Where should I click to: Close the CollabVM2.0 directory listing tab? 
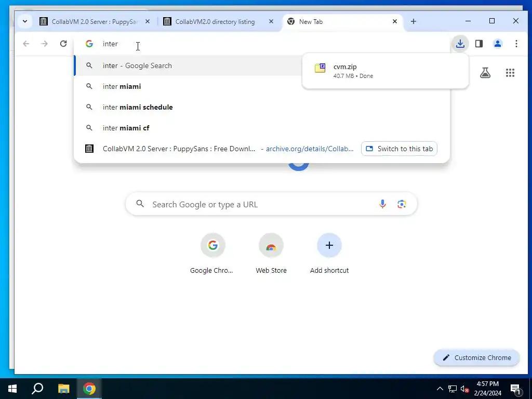click(271, 21)
